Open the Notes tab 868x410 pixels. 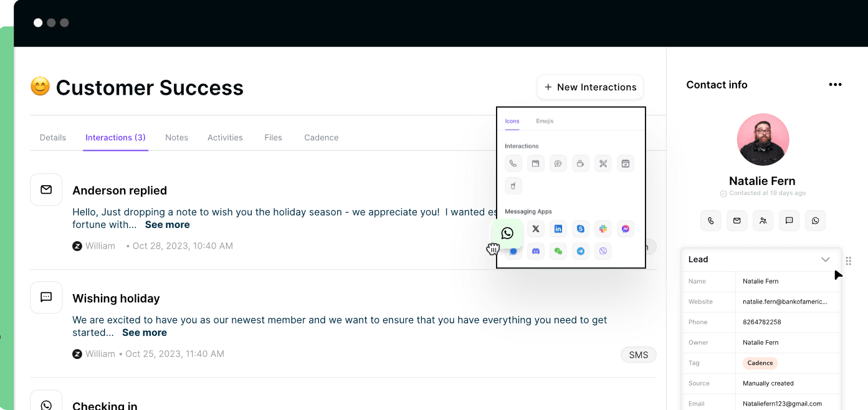point(176,137)
